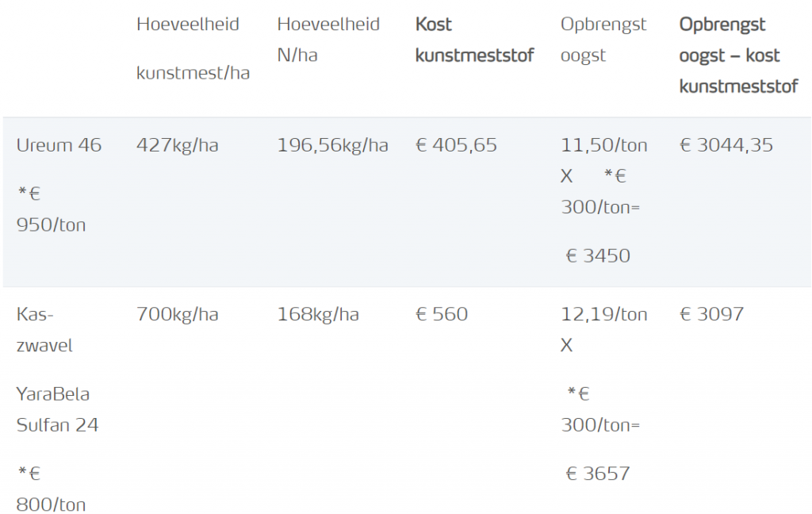Click the 'Hoeveelheid kunstmest/ha' column header

[x=193, y=48]
